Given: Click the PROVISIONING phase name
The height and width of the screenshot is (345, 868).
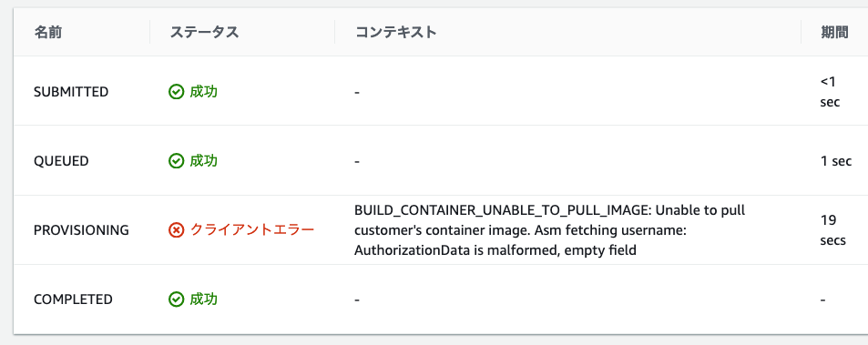Looking at the screenshot, I should pos(81,230).
